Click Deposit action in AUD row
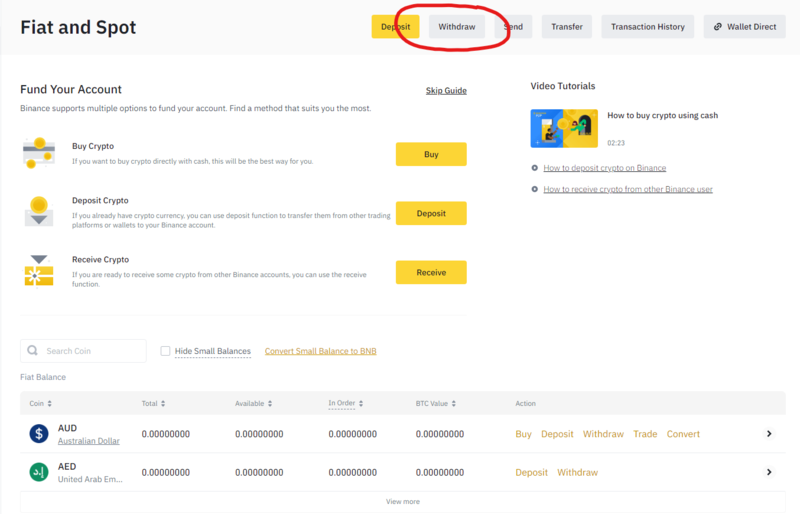This screenshot has height=514, width=800. (x=557, y=434)
